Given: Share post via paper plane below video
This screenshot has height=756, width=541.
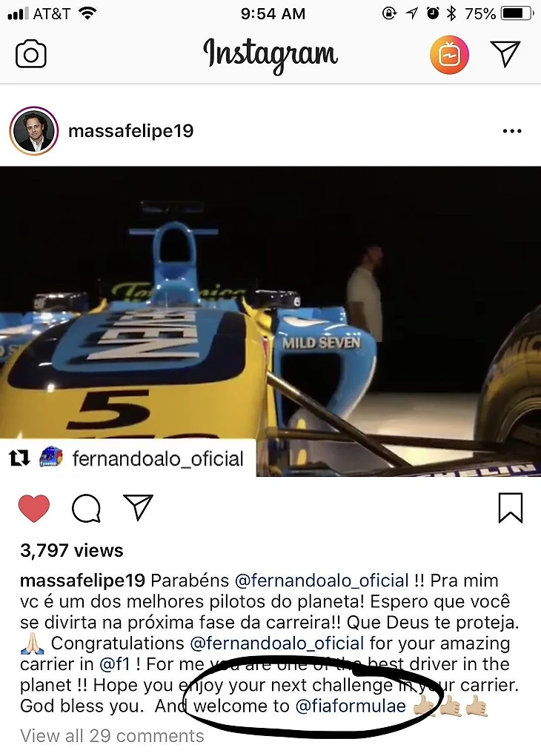Looking at the screenshot, I should click(139, 507).
